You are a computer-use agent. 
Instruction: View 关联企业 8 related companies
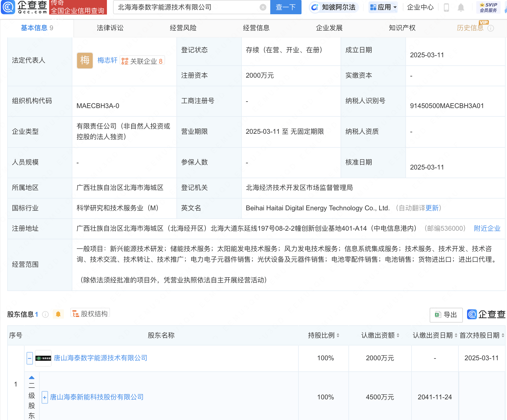pyautogui.click(x=142, y=61)
